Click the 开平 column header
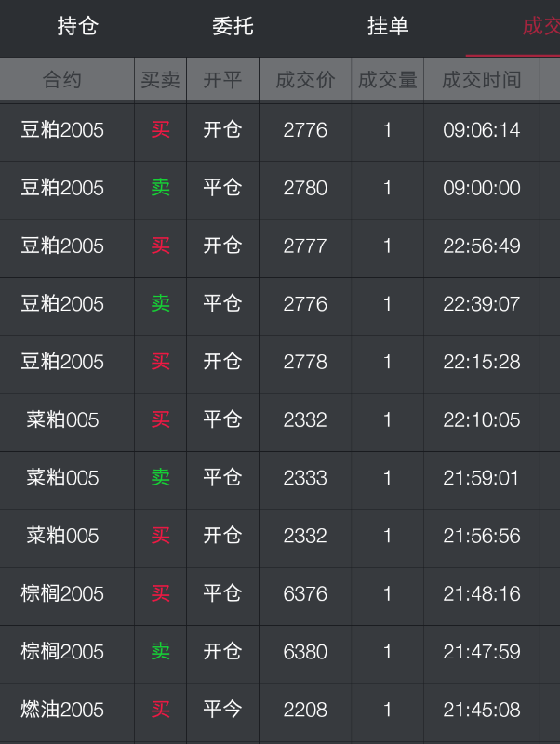This screenshot has width=560, height=744. [x=222, y=81]
